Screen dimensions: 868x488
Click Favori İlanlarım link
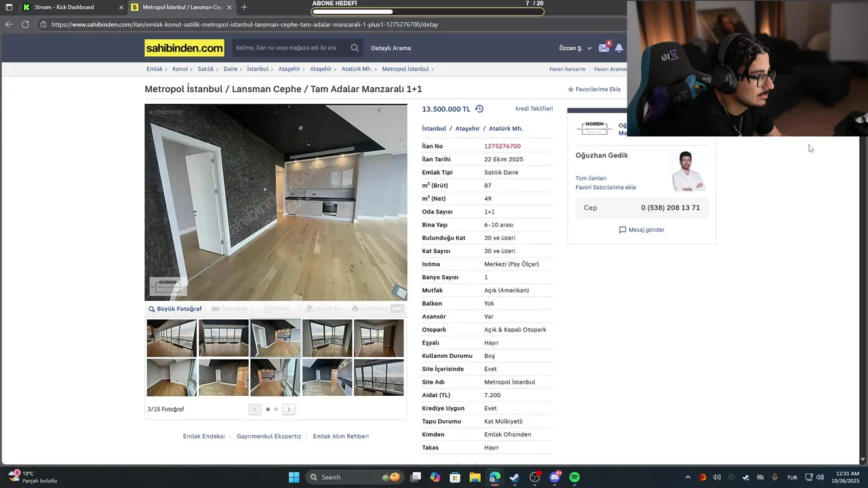(x=568, y=69)
